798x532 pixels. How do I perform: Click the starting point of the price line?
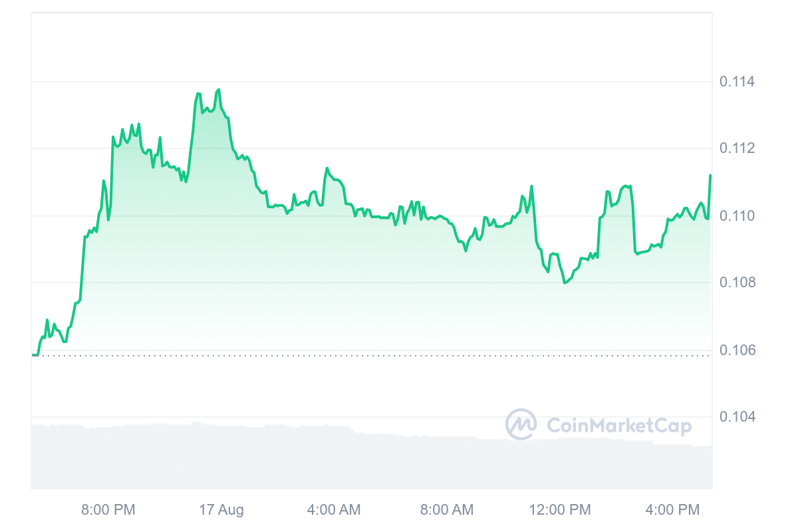33,355
